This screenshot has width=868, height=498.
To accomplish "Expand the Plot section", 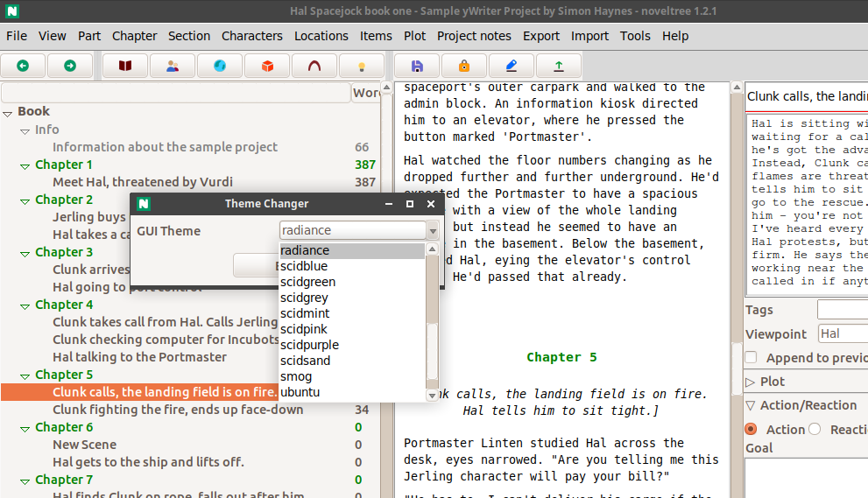I will tap(751, 382).
